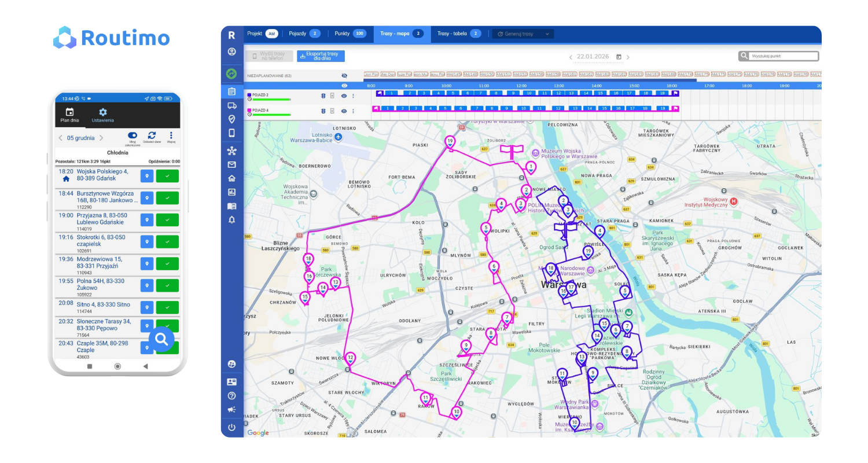Open the vehicles truck icon in sidebar
The width and height of the screenshot is (868, 463).
232,105
